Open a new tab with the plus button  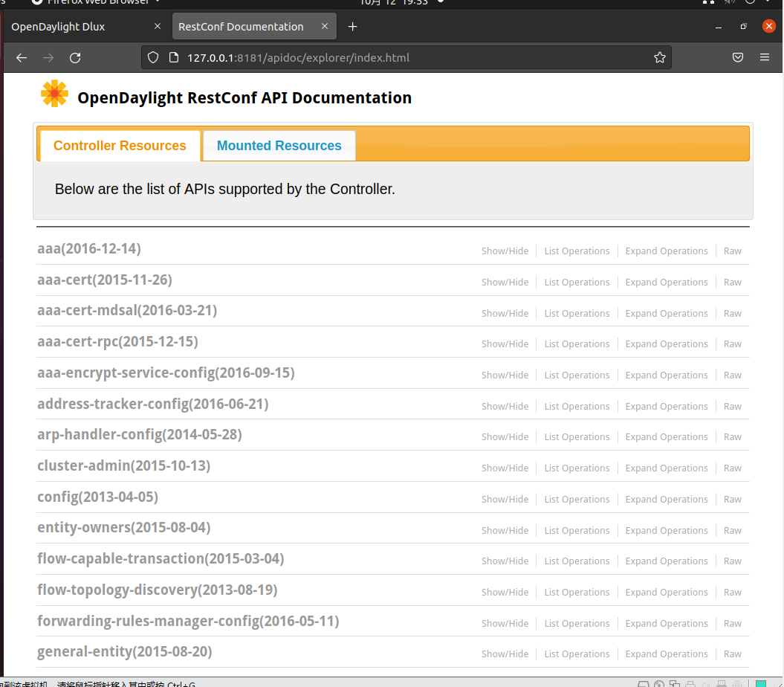(352, 27)
